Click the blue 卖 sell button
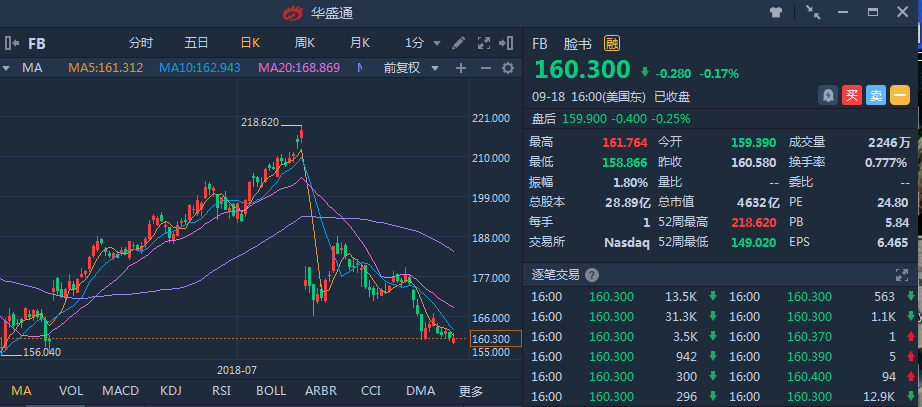This screenshot has height=407, width=922. [x=876, y=96]
